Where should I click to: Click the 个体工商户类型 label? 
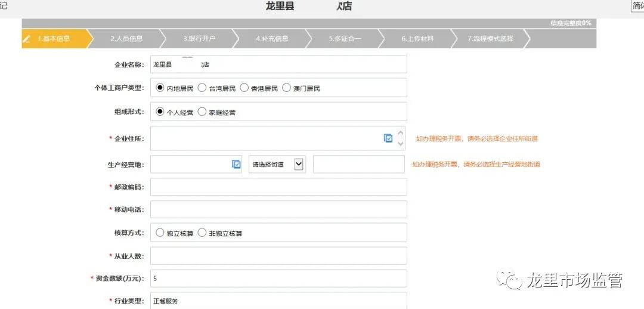119,88
